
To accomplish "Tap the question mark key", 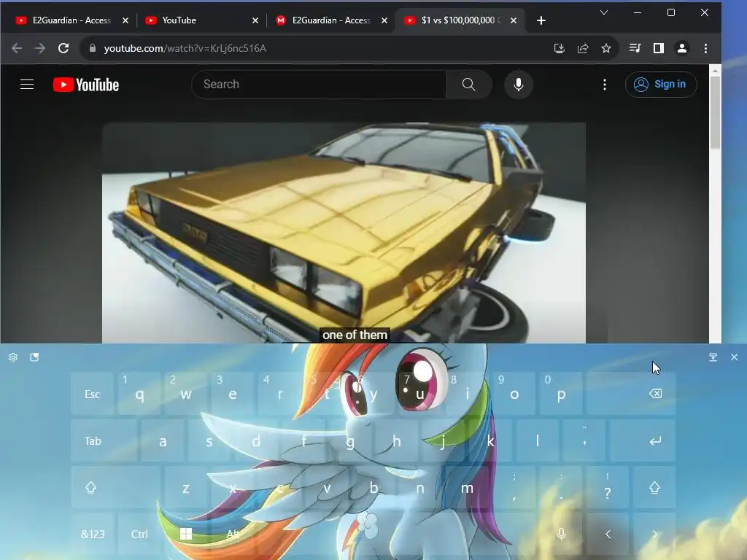I will pos(608,488).
